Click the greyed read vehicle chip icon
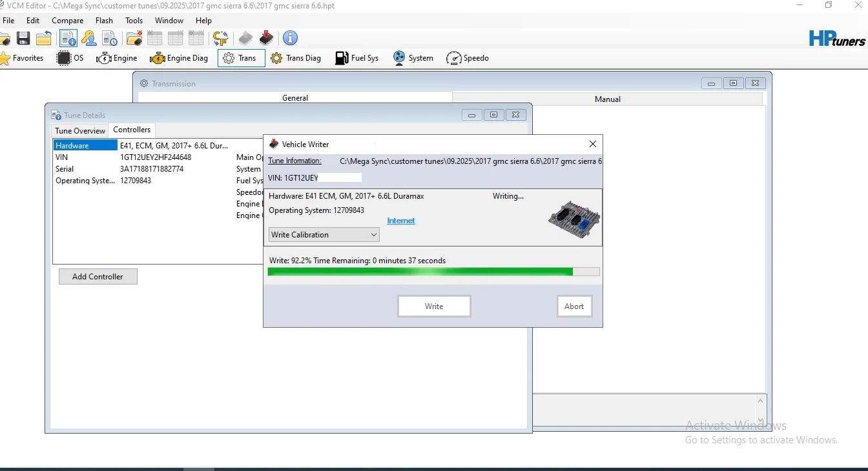This screenshot has height=471, width=868. tap(245, 38)
